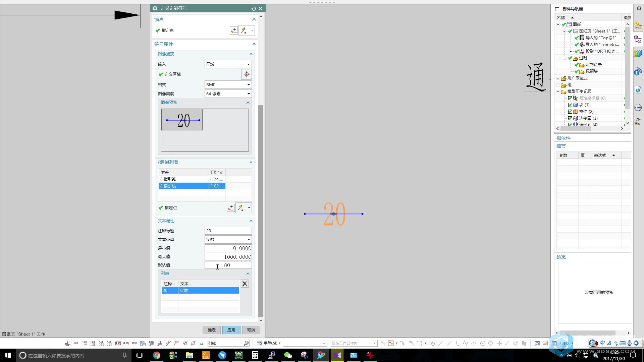This screenshot has height=362, width=644.
Task: Open the Assembly Navigator sidebar tab
Action: point(638,25)
